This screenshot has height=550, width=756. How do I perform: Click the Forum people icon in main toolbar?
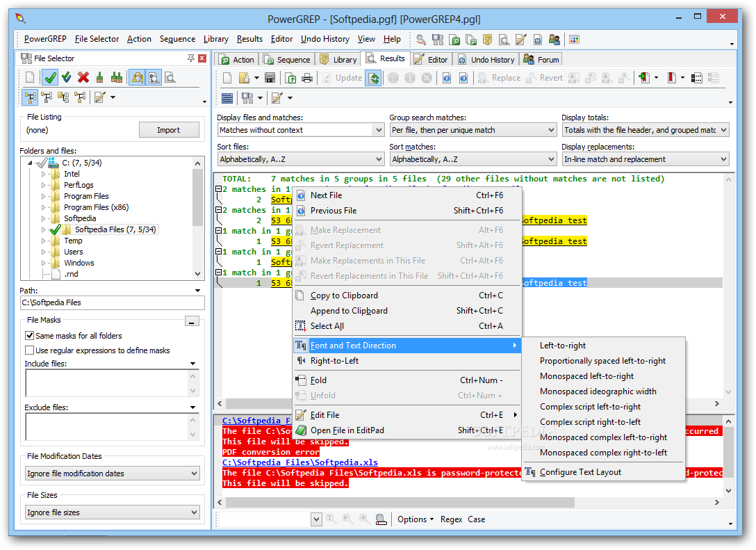point(554,40)
